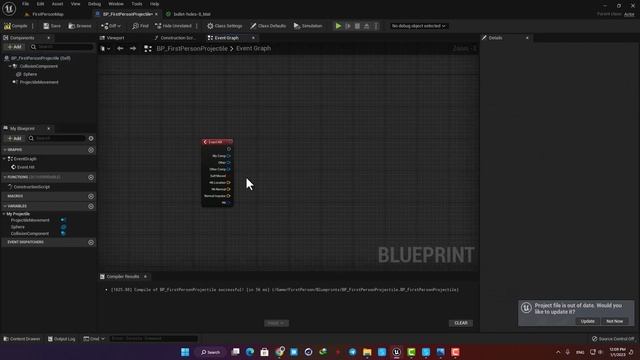Click the Simulation button
The height and width of the screenshot is (360, 640).
coord(308,26)
